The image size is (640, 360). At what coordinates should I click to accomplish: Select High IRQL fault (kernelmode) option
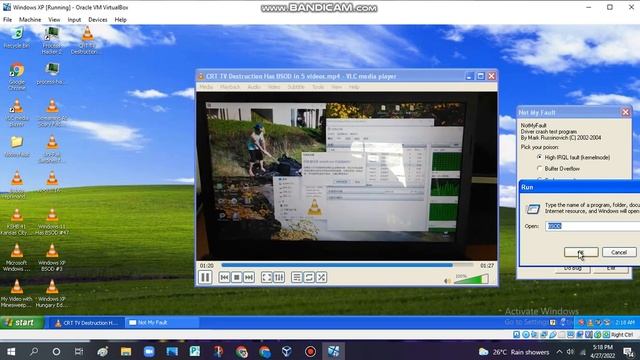(x=573, y=157)
